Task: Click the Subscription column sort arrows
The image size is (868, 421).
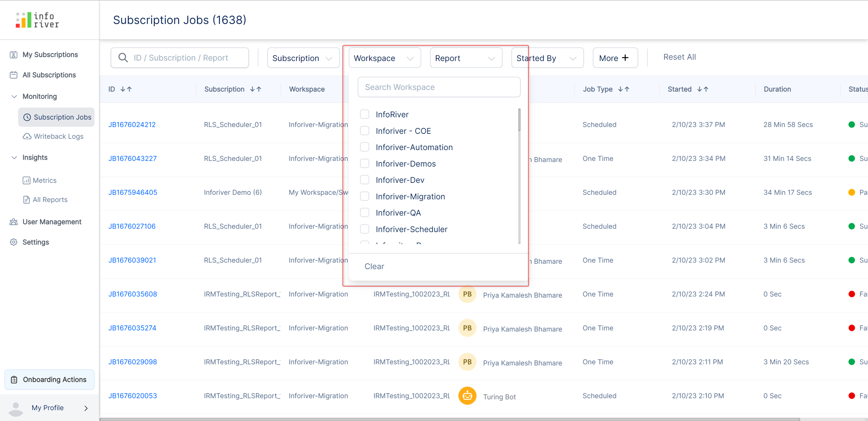Action: click(x=256, y=89)
